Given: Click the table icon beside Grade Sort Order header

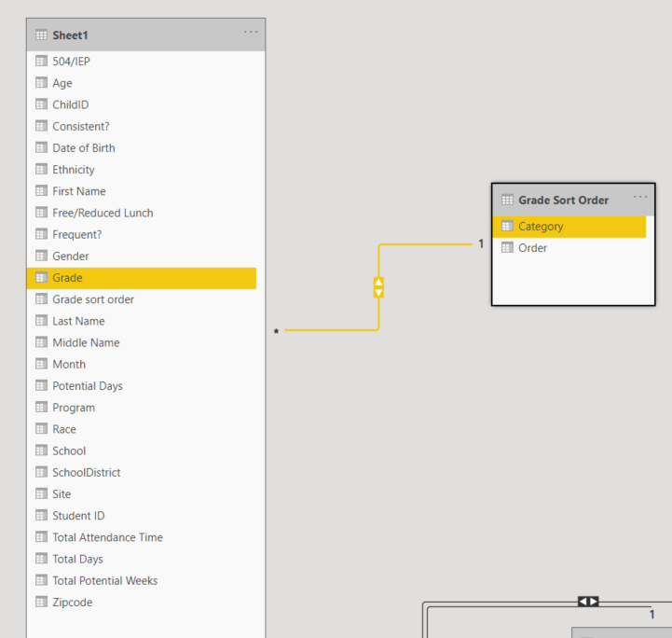Looking at the screenshot, I should 507,200.
